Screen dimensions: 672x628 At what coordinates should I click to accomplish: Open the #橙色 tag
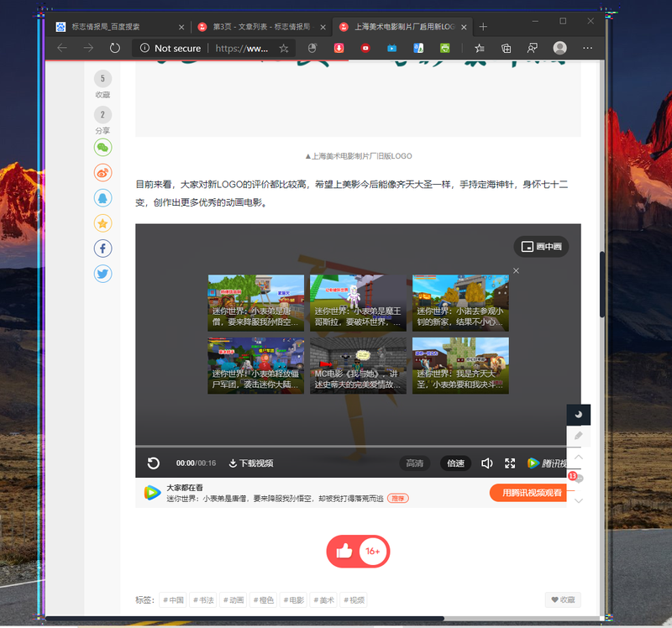tap(263, 599)
